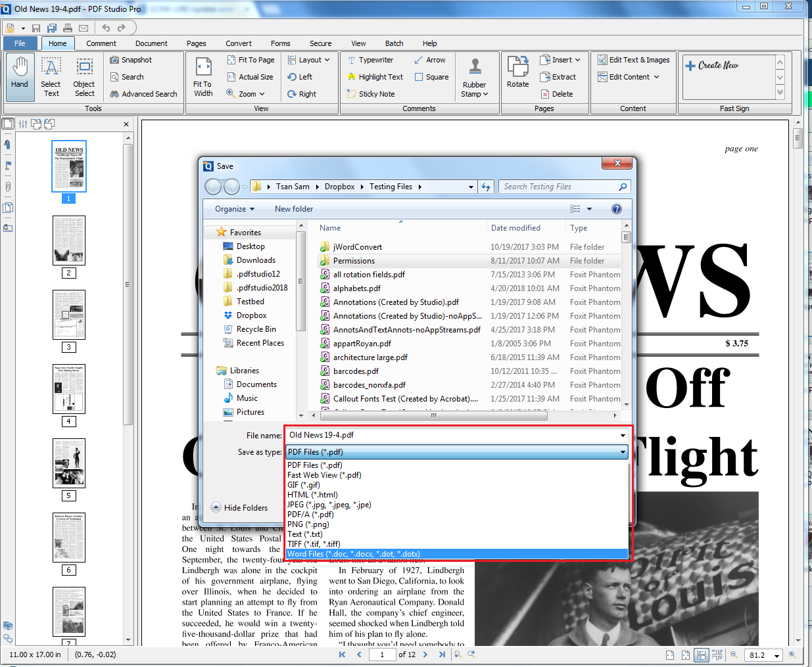Select the page 2 thumbnail
Screen dimensions: 812x667
(69, 240)
